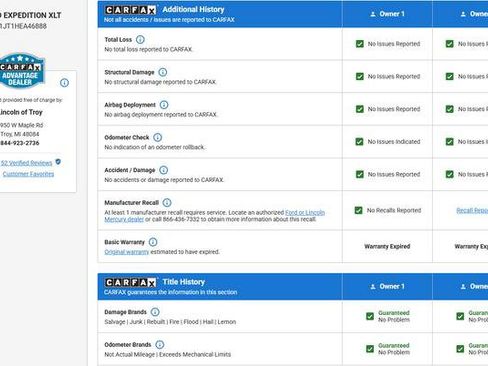Click the Salvage | Junk | Rebuilt brands list
488x366 pixels.
pos(170,322)
